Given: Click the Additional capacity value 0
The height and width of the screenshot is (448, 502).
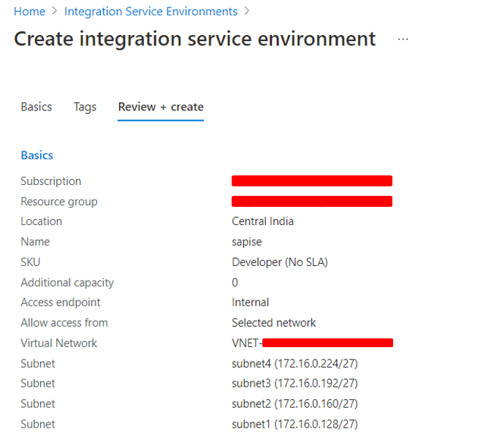Looking at the screenshot, I should click(x=235, y=282).
